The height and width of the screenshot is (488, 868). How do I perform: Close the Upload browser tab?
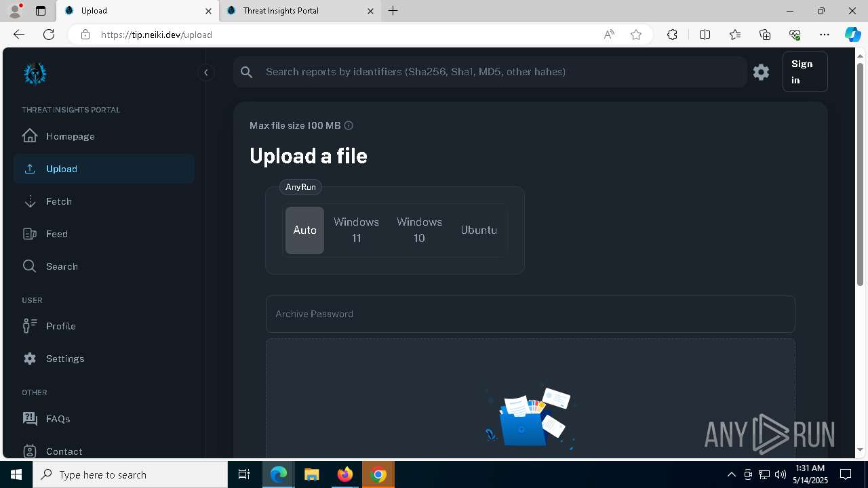208,11
